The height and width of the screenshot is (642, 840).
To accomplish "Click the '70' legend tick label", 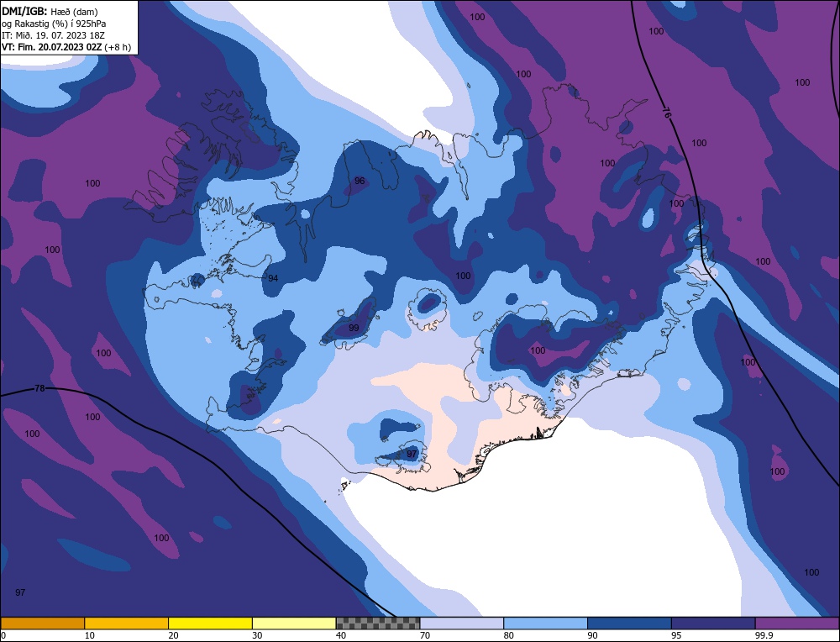I will click(x=425, y=635).
